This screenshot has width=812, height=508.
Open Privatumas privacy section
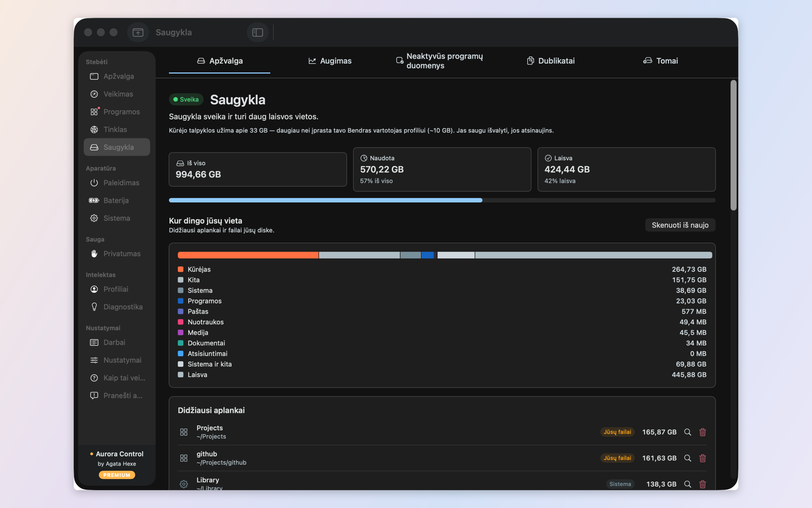click(117, 254)
